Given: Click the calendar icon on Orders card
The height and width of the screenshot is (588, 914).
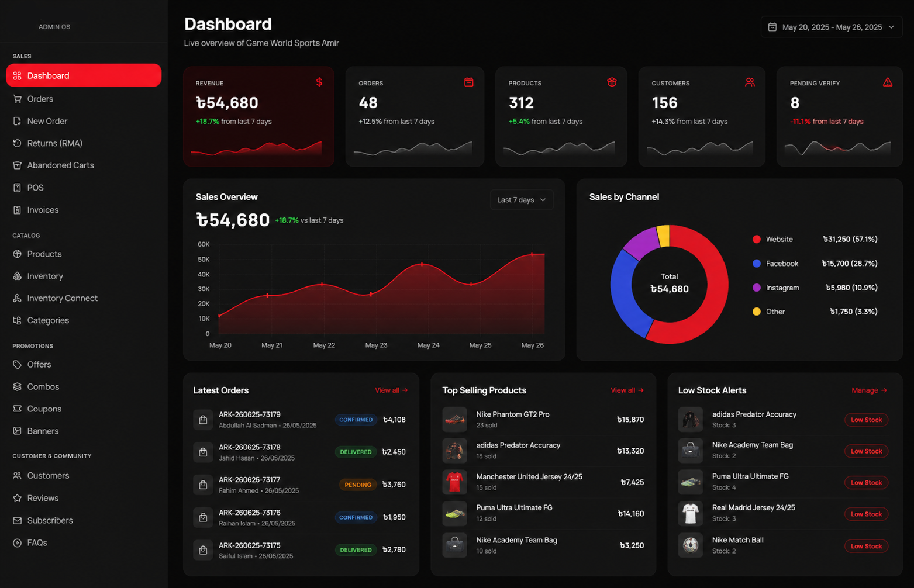Looking at the screenshot, I should 469,82.
